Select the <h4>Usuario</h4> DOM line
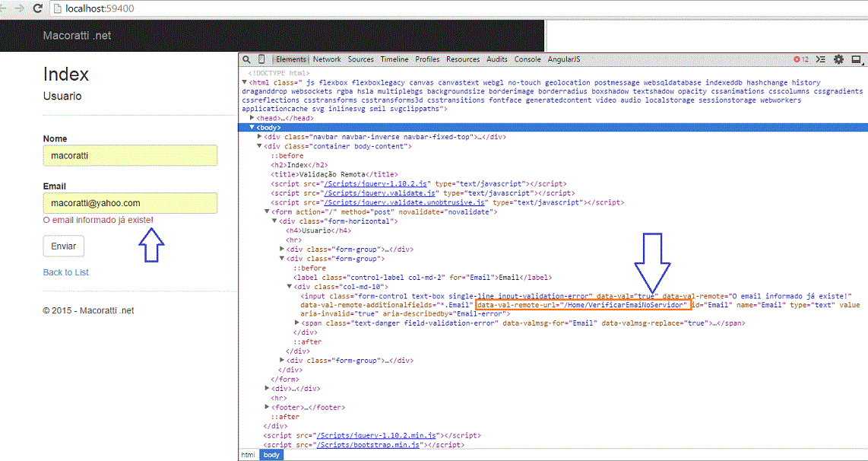Image resolution: width=868 pixels, height=461 pixels. coord(318,230)
